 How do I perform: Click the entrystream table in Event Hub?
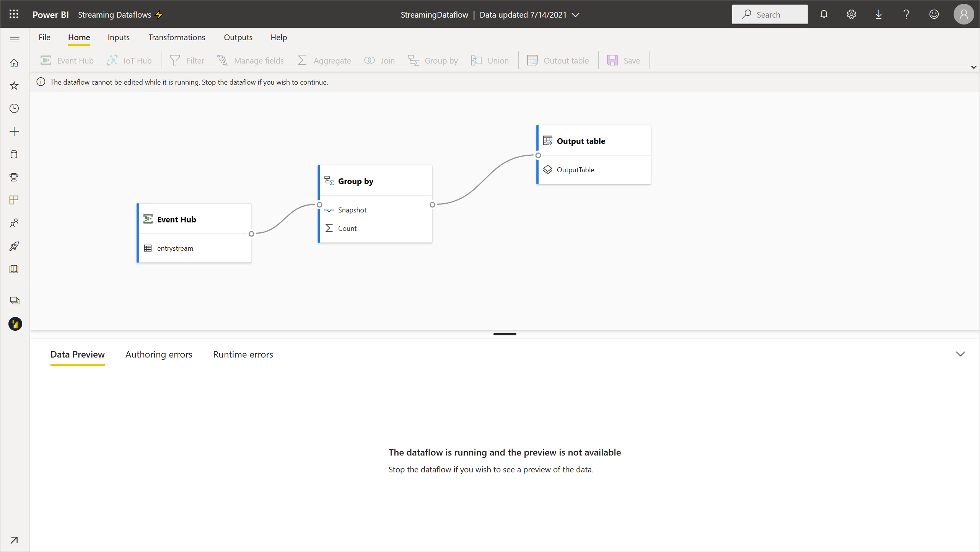(175, 248)
